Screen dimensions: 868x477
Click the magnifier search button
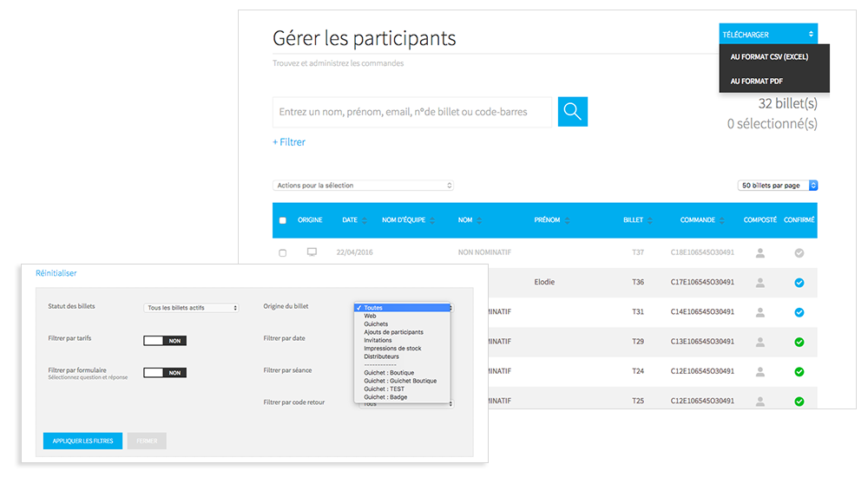pyautogui.click(x=572, y=112)
